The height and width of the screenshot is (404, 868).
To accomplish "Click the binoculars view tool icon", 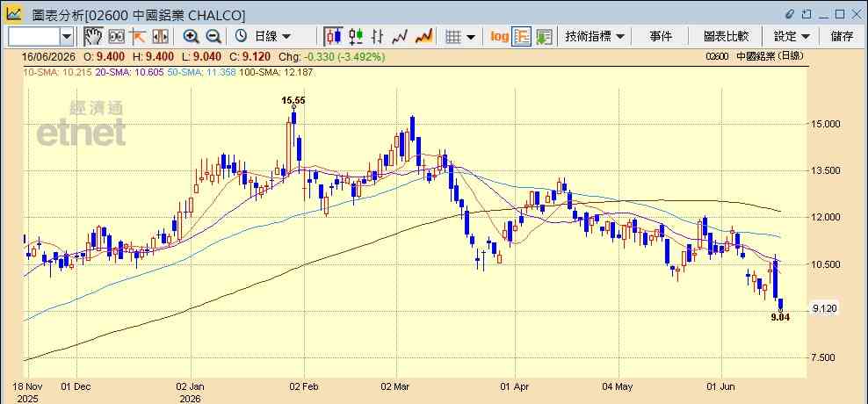I will [116, 37].
